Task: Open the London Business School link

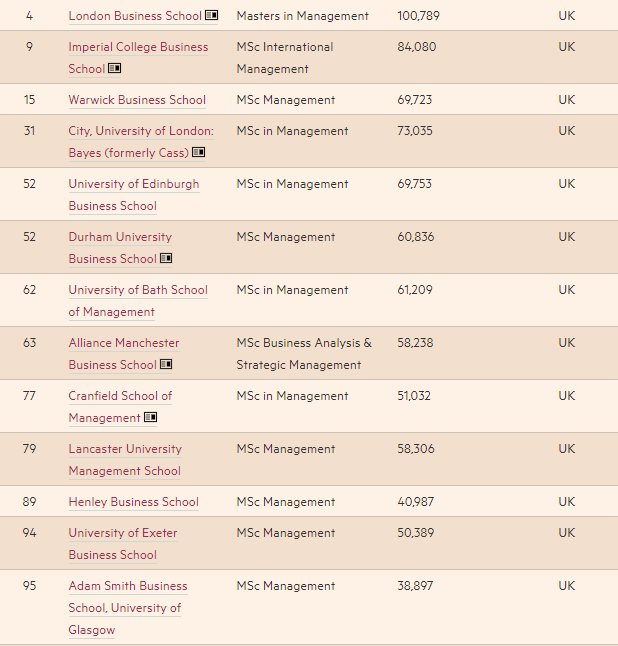Action: point(135,16)
